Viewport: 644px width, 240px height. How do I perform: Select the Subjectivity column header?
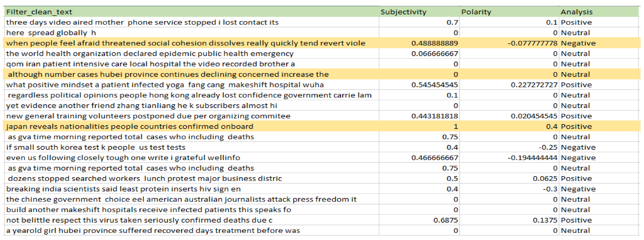[403, 12]
